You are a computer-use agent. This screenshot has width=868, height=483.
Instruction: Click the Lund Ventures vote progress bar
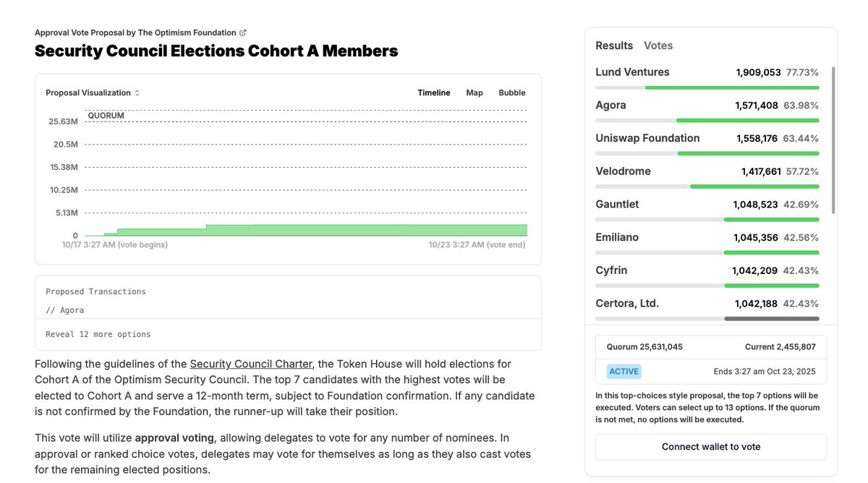[x=707, y=87]
